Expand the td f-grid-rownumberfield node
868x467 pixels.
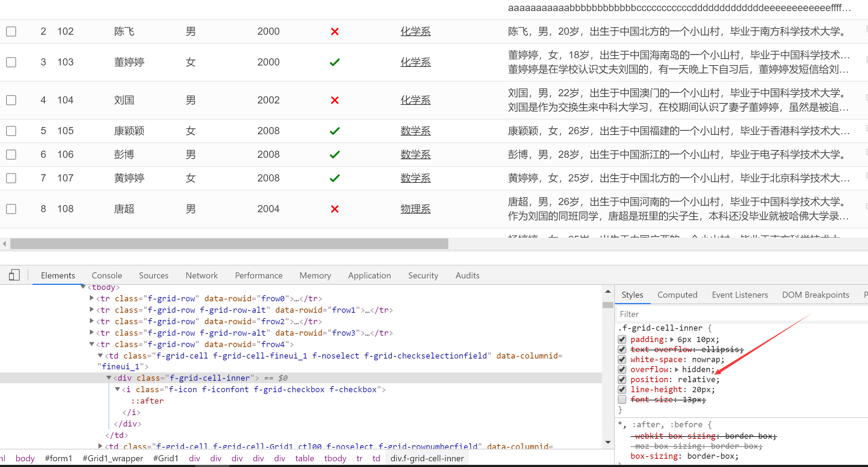point(100,446)
